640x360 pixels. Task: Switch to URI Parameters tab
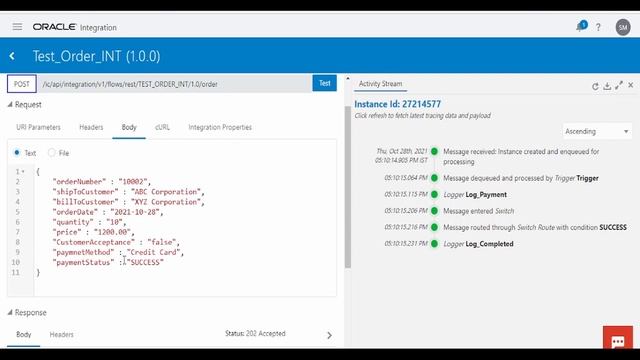coord(38,127)
